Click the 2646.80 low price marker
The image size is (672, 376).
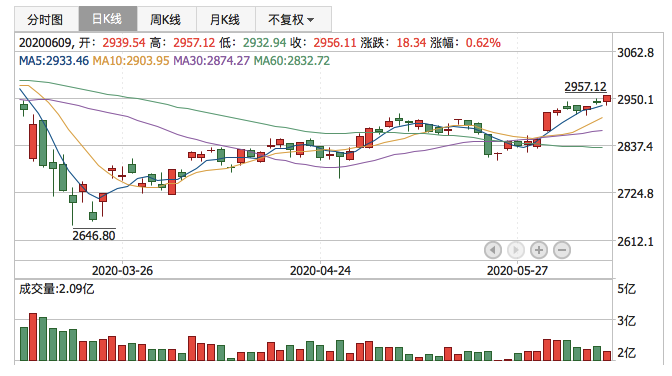94,235
